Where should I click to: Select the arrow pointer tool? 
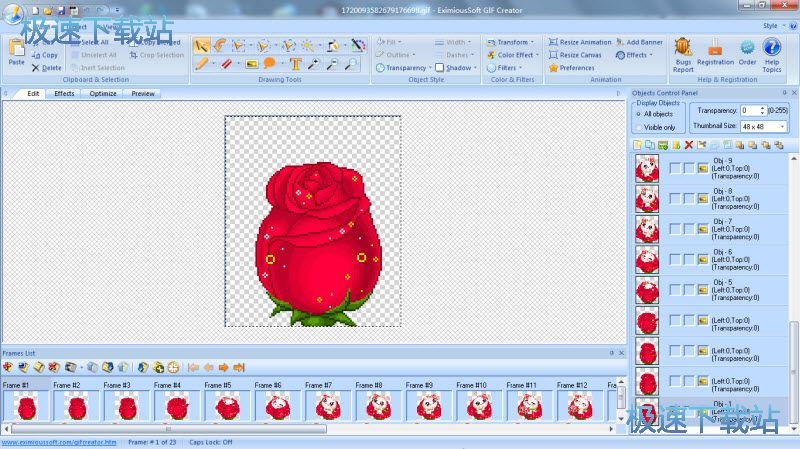(x=201, y=45)
